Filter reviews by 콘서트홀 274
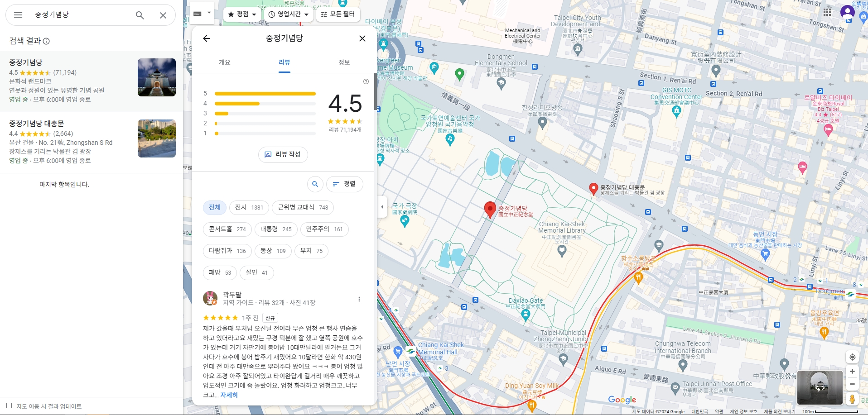Screen dimensions: 868x415 [x=227, y=229]
